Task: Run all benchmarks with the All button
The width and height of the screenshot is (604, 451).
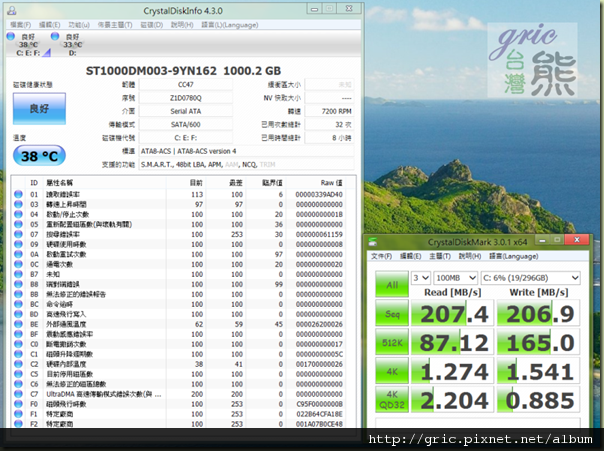Action: 392,284
